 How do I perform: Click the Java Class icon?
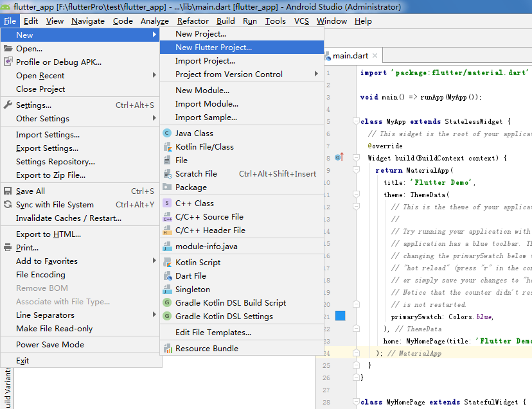(x=167, y=133)
